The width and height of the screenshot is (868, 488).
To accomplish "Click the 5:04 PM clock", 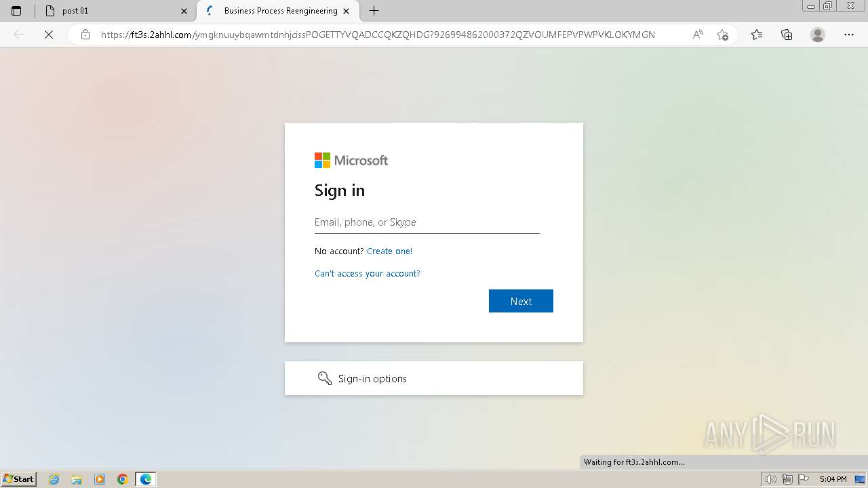I will pyautogui.click(x=833, y=479).
